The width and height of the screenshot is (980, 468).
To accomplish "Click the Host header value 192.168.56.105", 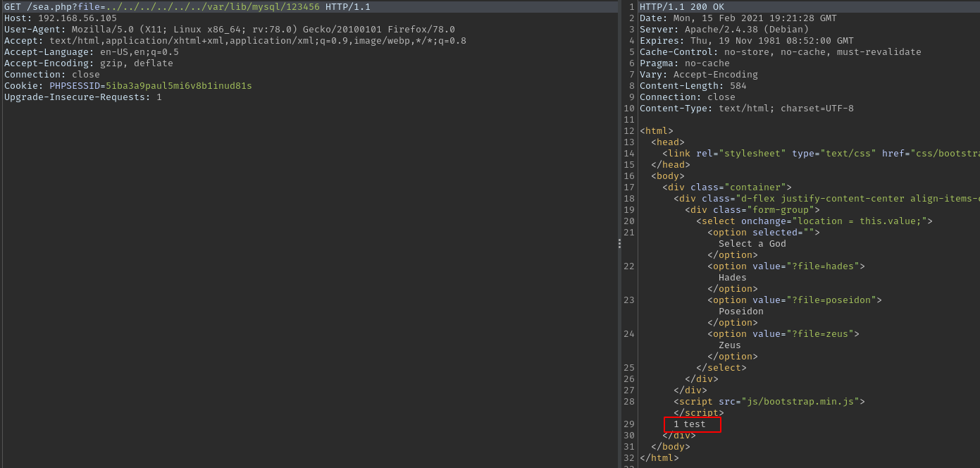I will click(77, 18).
